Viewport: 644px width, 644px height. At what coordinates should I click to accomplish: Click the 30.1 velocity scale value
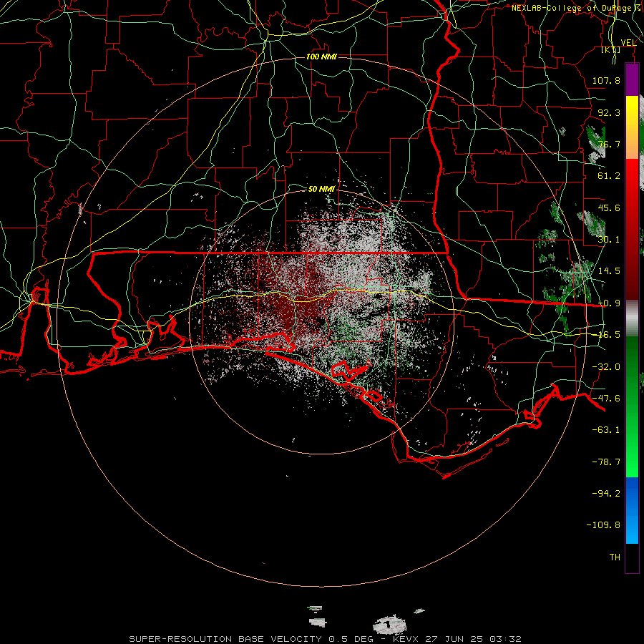[609, 240]
